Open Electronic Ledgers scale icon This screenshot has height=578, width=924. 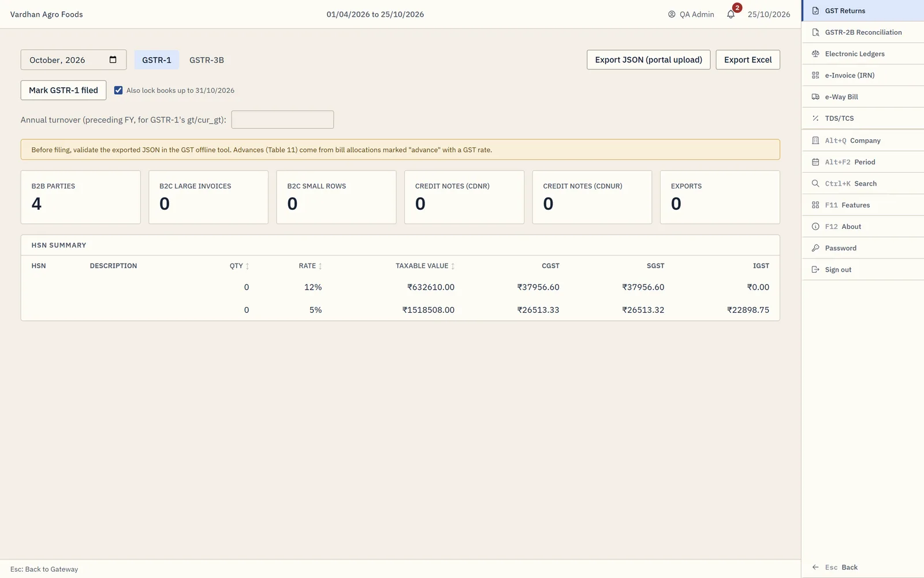click(x=815, y=54)
